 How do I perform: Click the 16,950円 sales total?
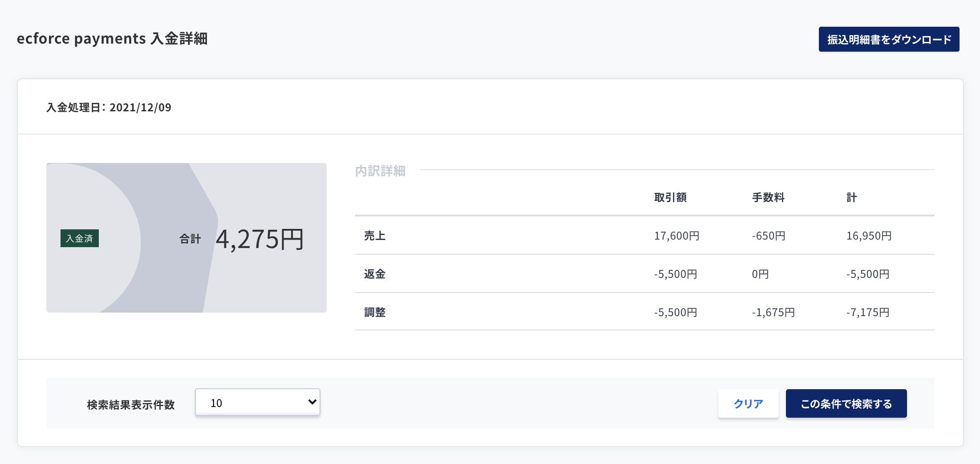[x=869, y=236]
